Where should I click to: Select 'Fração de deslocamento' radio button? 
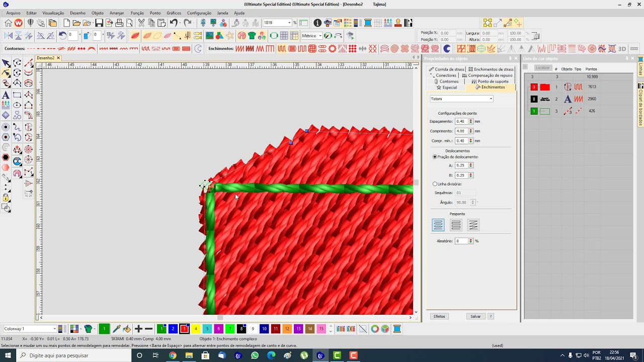click(435, 157)
